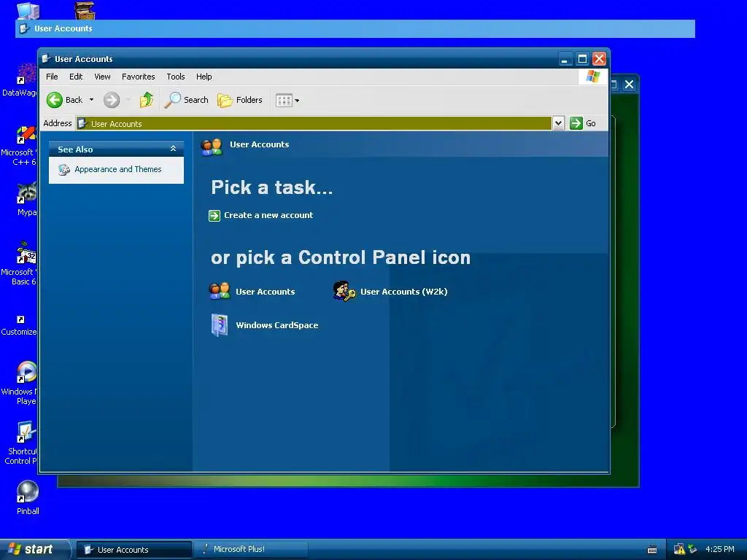Minimize the User Accounts window
This screenshot has width=747, height=560.
(565, 59)
